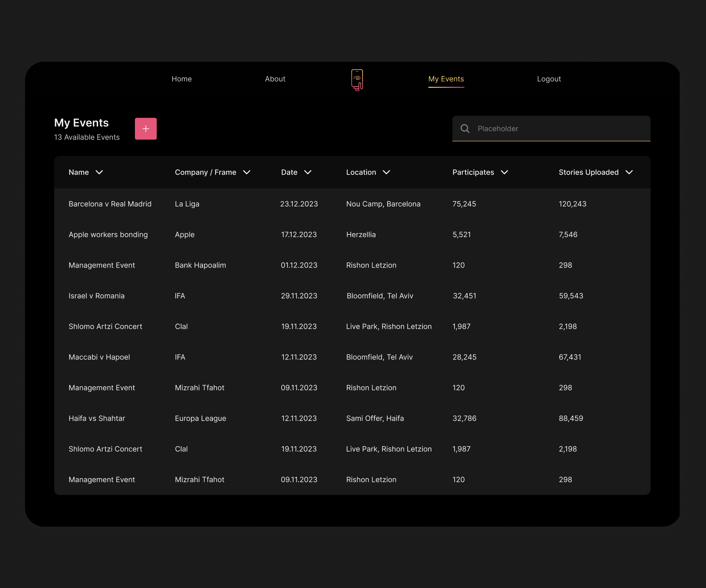Screen dimensions: 706x588
Task: Select the Maccabi v Hapoel event row
Action: (x=99, y=357)
